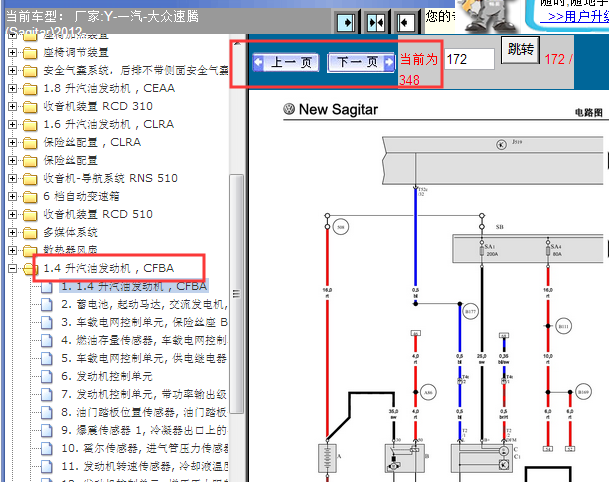The height and width of the screenshot is (482, 609).
Task: Collapse the 1.4 升汽油发动机 CFBA folder
Action: (12, 268)
